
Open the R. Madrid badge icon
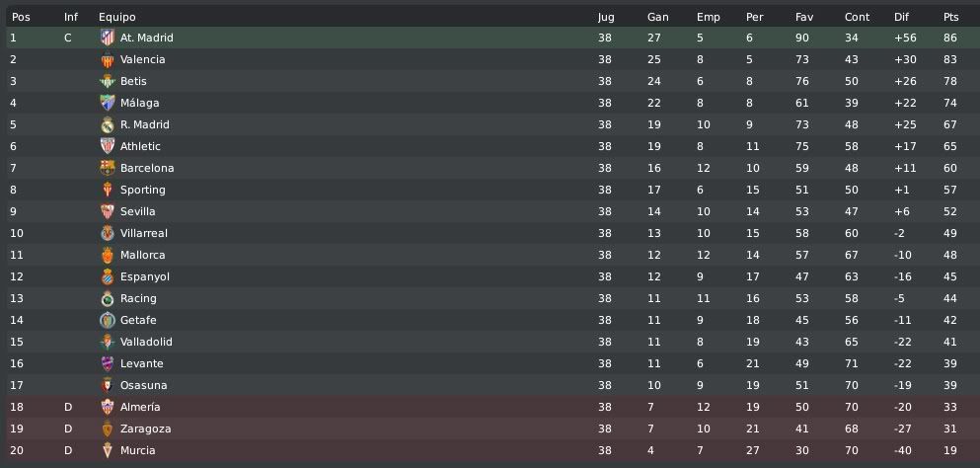pyautogui.click(x=108, y=124)
